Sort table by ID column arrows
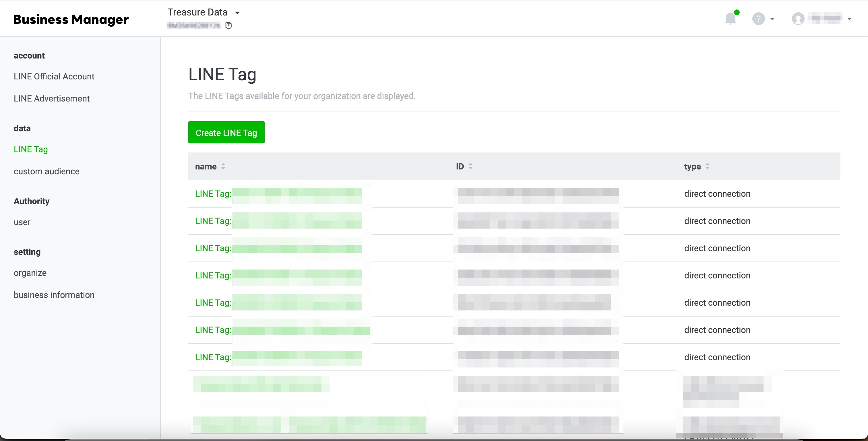Image resolution: width=868 pixels, height=441 pixels. click(x=470, y=166)
